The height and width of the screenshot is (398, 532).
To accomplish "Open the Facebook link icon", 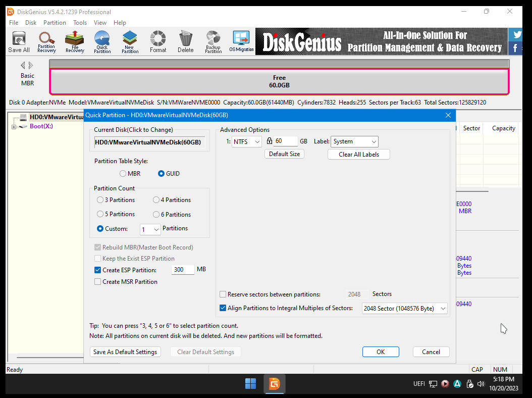I will tap(515, 48).
